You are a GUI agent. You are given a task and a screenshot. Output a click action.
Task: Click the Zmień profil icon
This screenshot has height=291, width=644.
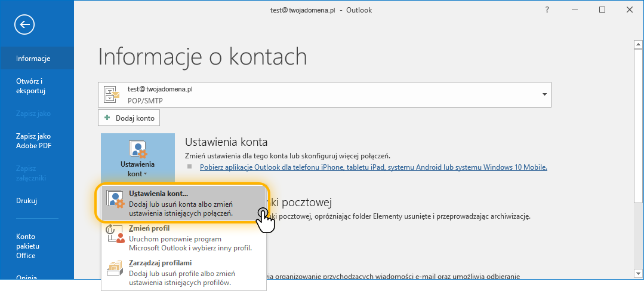coord(115,233)
